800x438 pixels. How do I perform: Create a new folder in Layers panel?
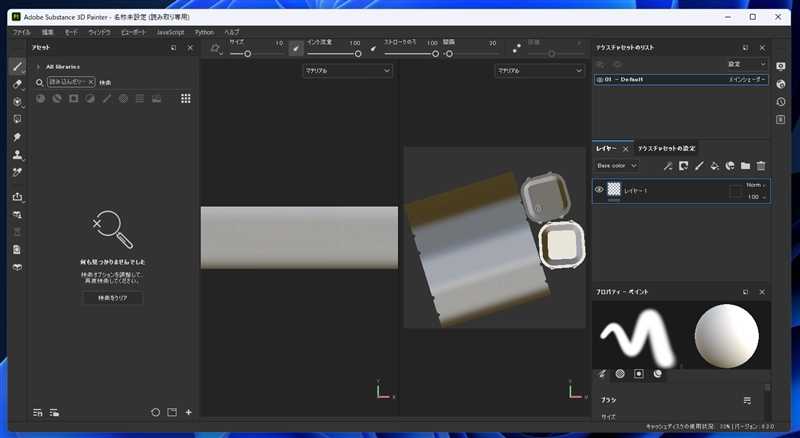745,166
